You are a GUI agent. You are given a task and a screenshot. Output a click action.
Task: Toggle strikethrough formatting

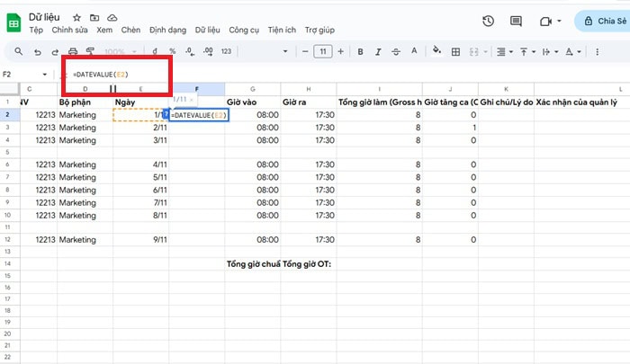tap(396, 52)
